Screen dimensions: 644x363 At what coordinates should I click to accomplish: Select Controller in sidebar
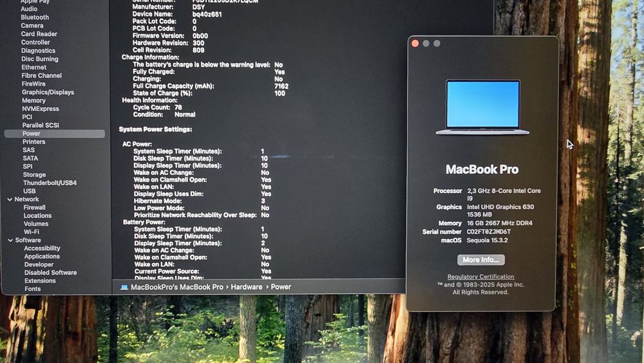coord(35,43)
